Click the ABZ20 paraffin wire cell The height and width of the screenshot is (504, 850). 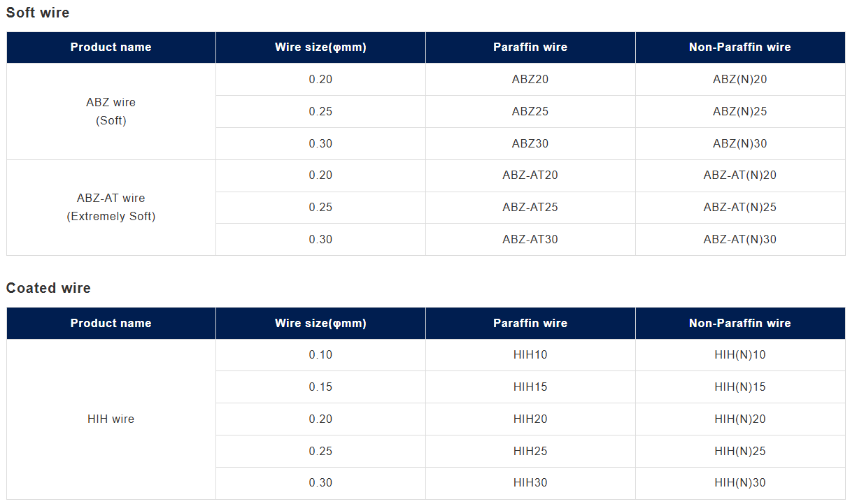tap(530, 80)
